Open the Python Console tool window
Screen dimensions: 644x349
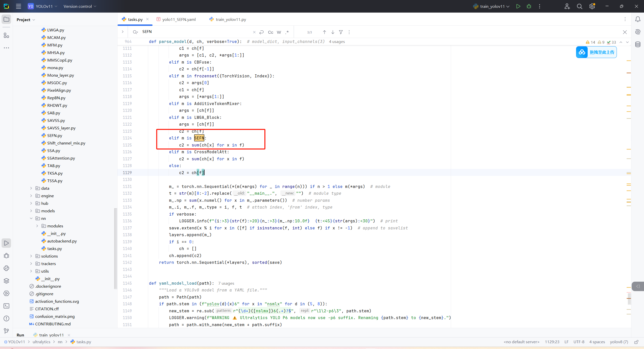[x=7, y=268]
